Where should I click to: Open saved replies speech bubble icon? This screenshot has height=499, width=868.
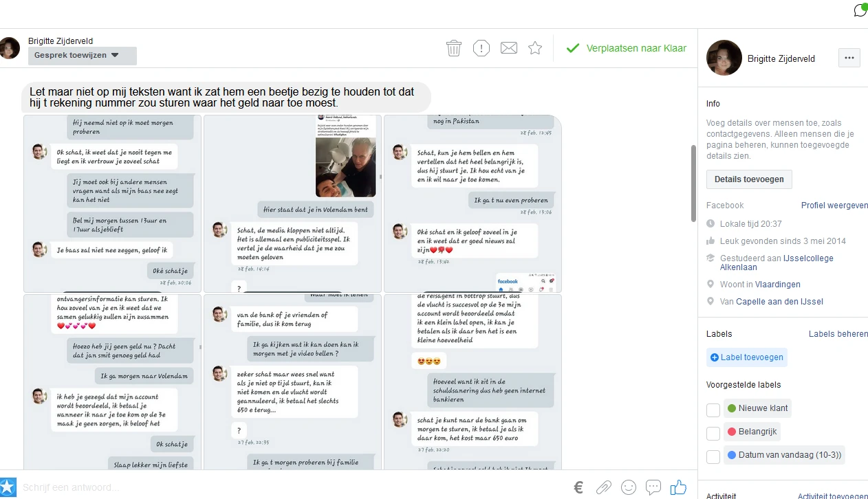(x=653, y=487)
